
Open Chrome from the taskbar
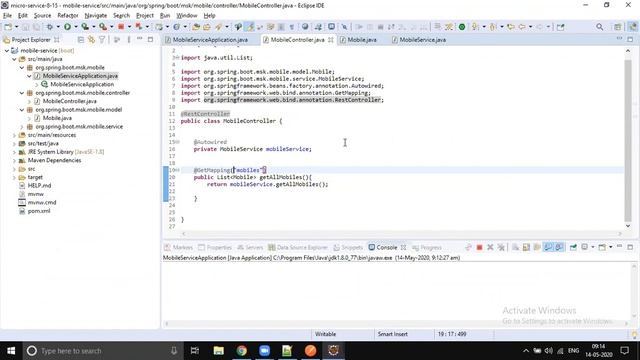pos(242,351)
